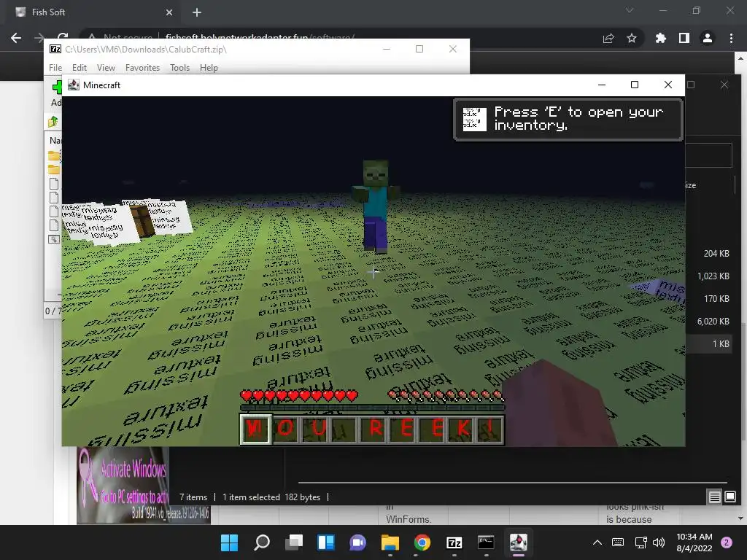This screenshot has height=560, width=747.
Task: Open the File menu in 7-Zip
Action: point(55,68)
